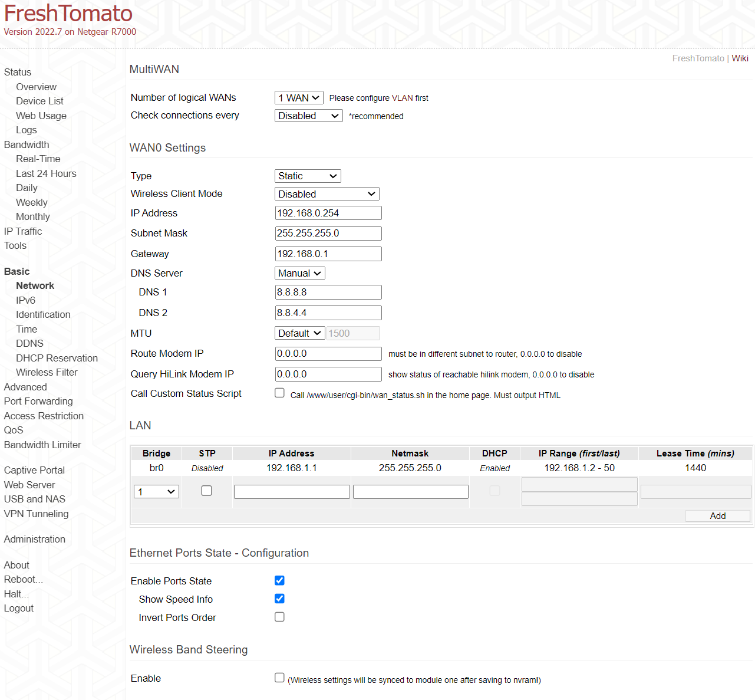This screenshot has height=700, width=755.
Task: Open Monthly bandwidth page
Action: 33,216
